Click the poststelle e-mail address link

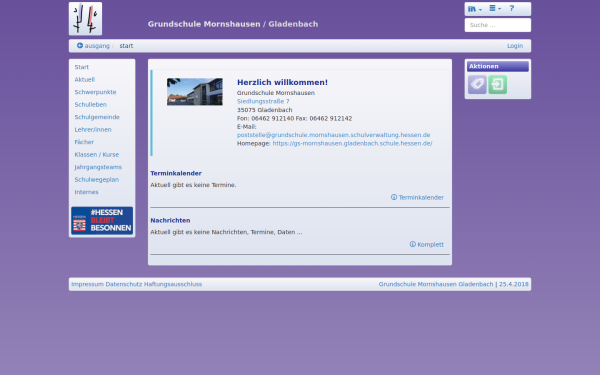coord(333,135)
